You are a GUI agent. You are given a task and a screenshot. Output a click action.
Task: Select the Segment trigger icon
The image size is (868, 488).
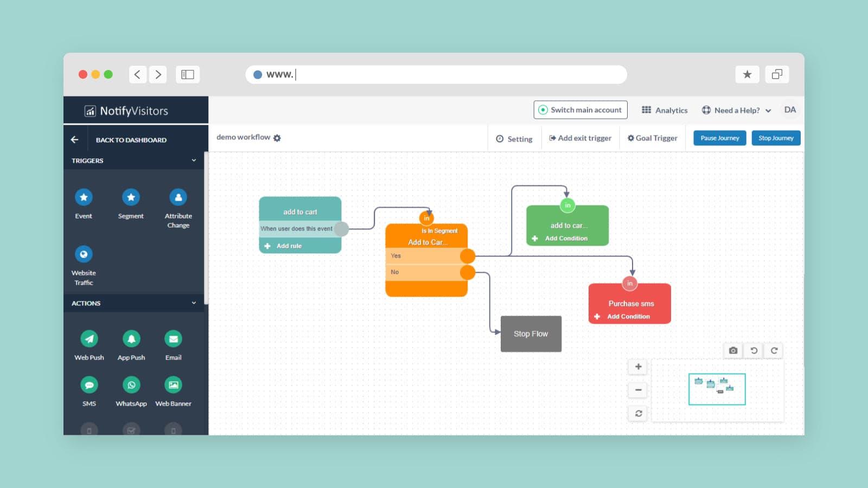coord(131,197)
